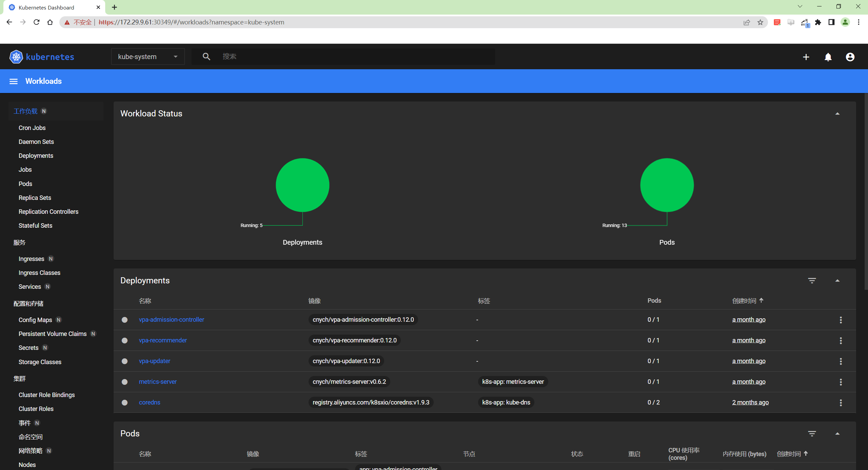Viewport: 868px width, 470px height.
Task: Open the browser extensions puzzle icon
Action: 818,22
